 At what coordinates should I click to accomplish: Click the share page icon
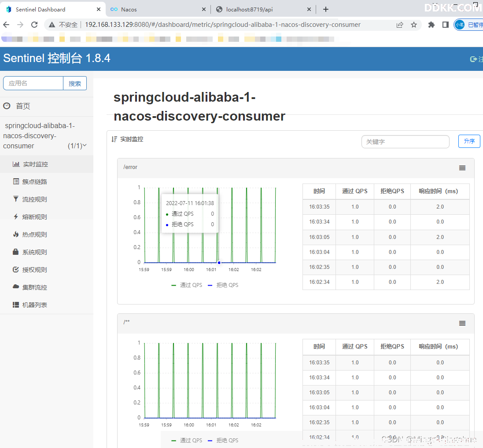pos(400,25)
